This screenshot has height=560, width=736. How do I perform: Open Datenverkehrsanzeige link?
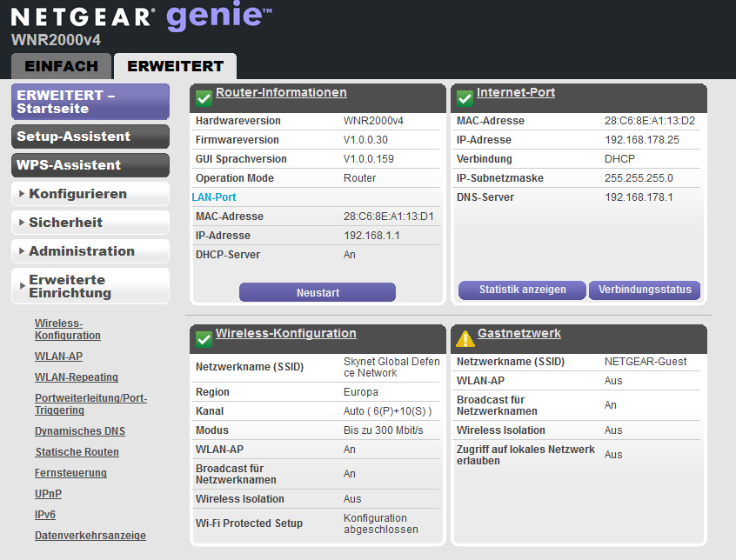90,535
